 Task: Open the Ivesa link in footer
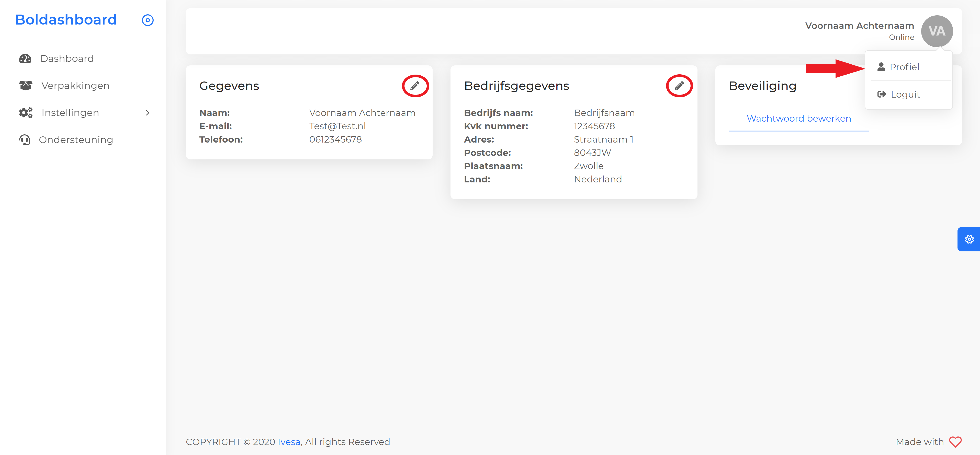click(289, 442)
